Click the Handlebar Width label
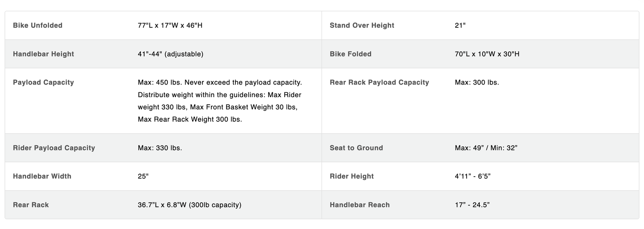 click(x=42, y=176)
